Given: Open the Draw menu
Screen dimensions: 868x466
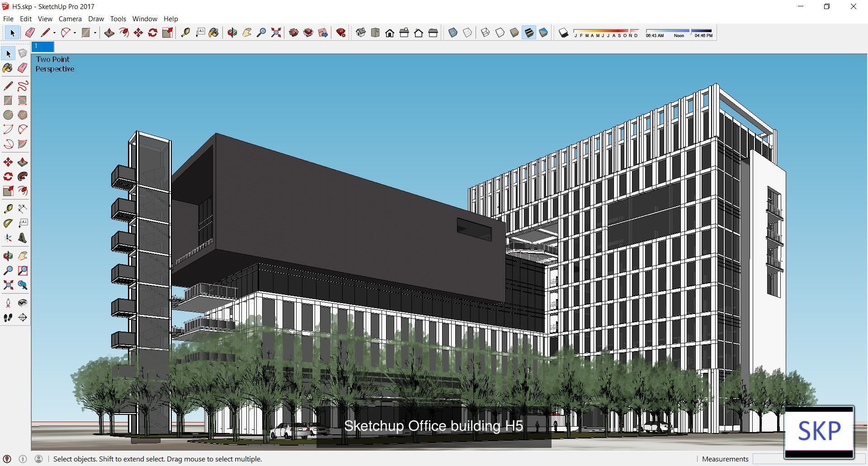Looking at the screenshot, I should click(96, 19).
